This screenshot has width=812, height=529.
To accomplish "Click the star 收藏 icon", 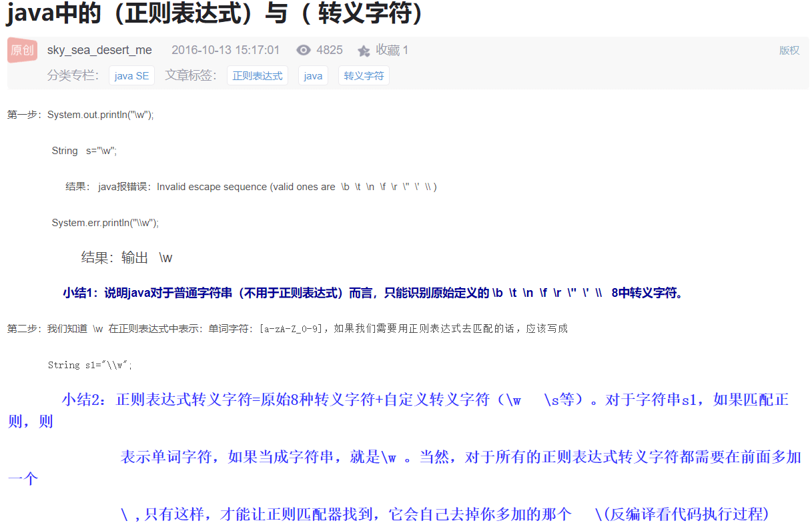I will click(x=364, y=51).
